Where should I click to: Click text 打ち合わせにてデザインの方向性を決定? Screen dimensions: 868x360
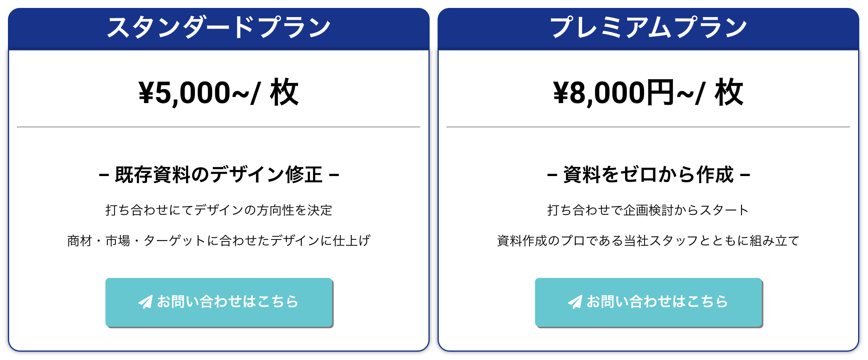(219, 210)
